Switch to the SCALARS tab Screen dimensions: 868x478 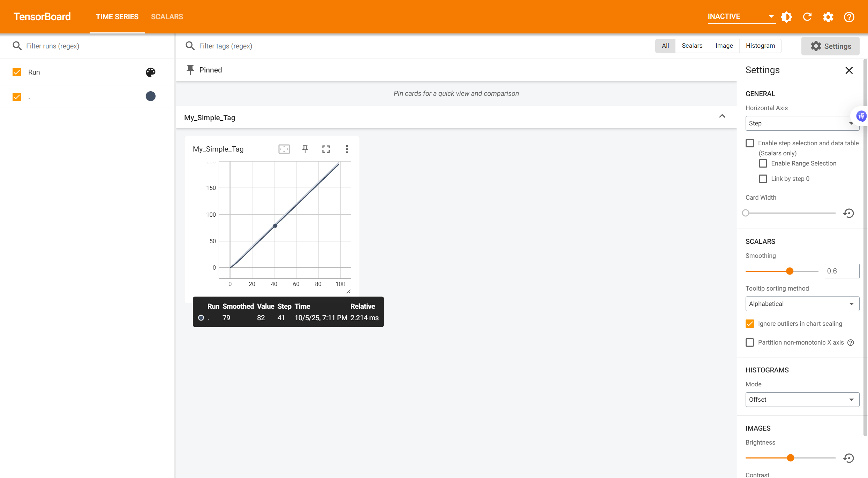click(167, 17)
